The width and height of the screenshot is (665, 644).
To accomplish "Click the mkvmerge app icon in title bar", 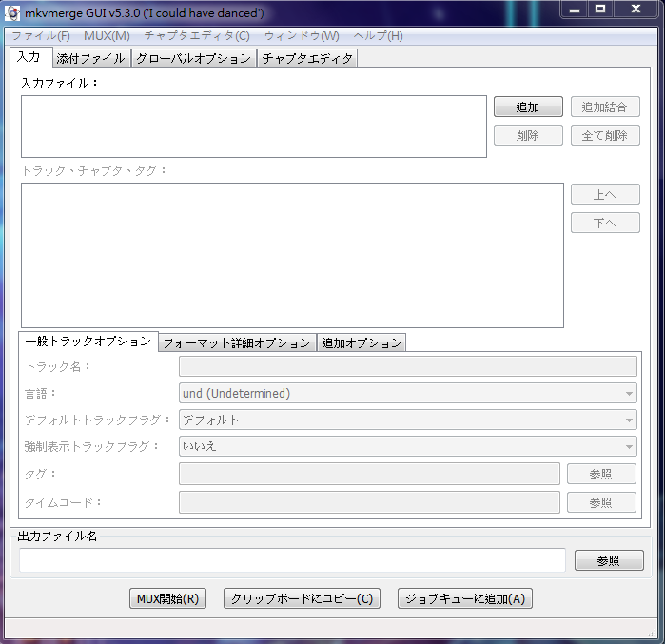I will click(12, 13).
